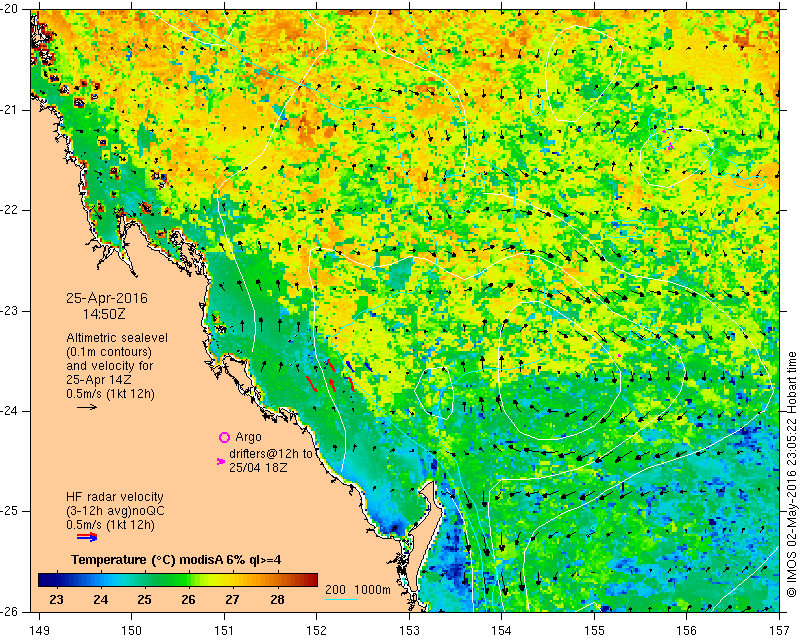Click the red and blue HF radar legend arrow
This screenshot has height=640, width=800.
click(x=87, y=536)
